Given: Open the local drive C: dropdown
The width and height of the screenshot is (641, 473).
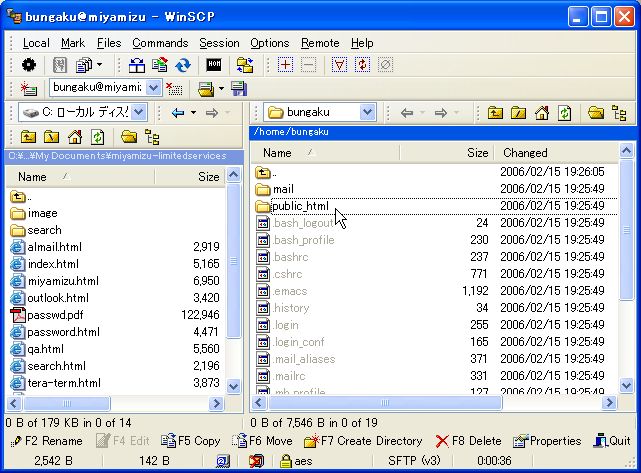Looking at the screenshot, I should 139,112.
